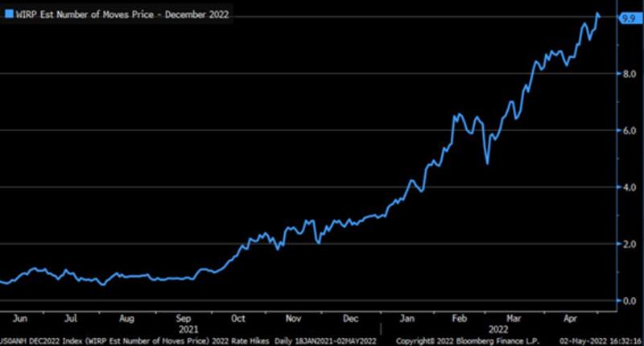
Task: Select Sep on the time axis
Action: pyautogui.click(x=182, y=318)
